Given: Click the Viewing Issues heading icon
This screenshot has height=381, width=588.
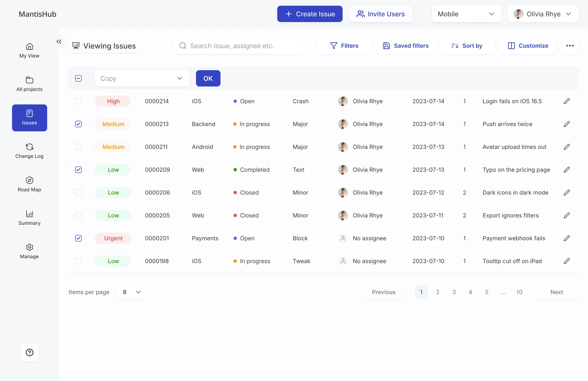Looking at the screenshot, I should click(x=76, y=46).
